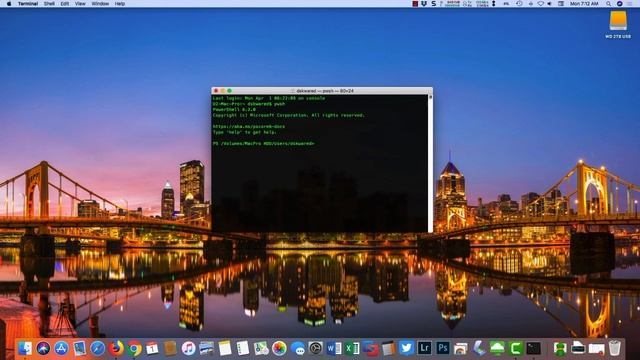The height and width of the screenshot is (360, 640).
Task: Open Calendar in the dock
Action: click(152, 348)
